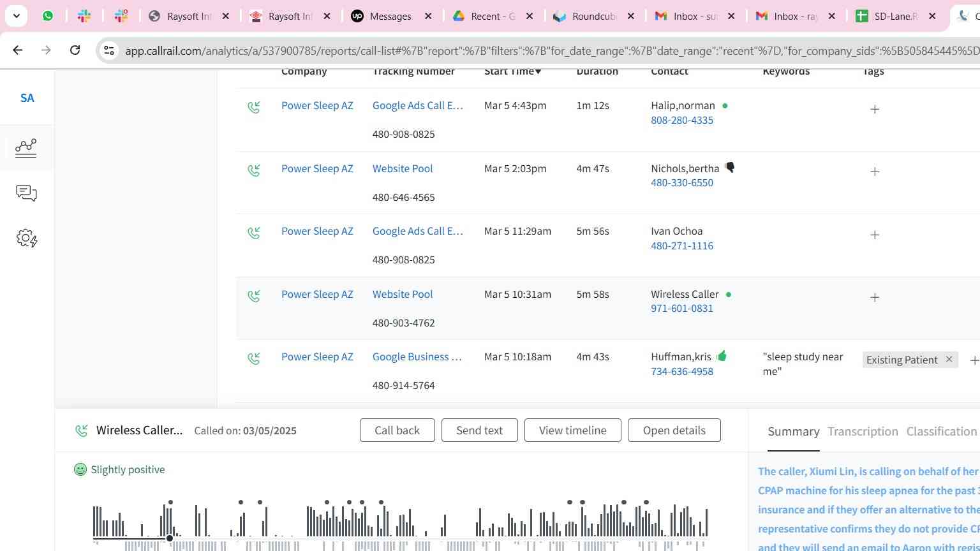980x551 pixels.
Task: Open Google Ads Call Extension for 4:43pm call
Action: pyautogui.click(x=418, y=105)
